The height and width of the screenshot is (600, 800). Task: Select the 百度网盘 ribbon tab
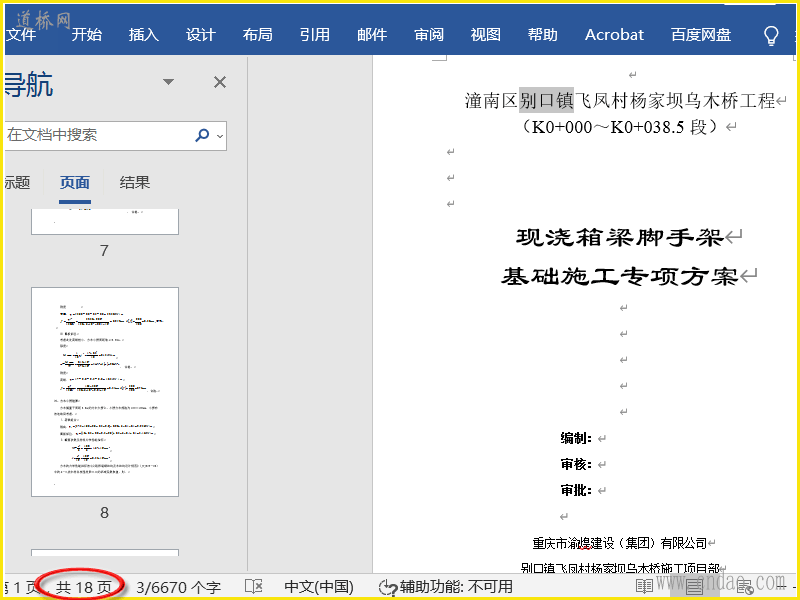701,35
